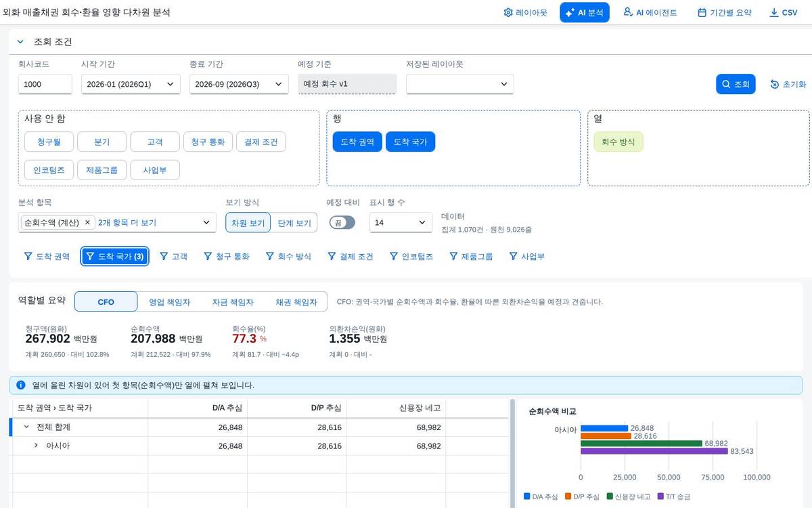Select the 분기 dimension chip
This screenshot has width=812, height=508.
pos(101,142)
